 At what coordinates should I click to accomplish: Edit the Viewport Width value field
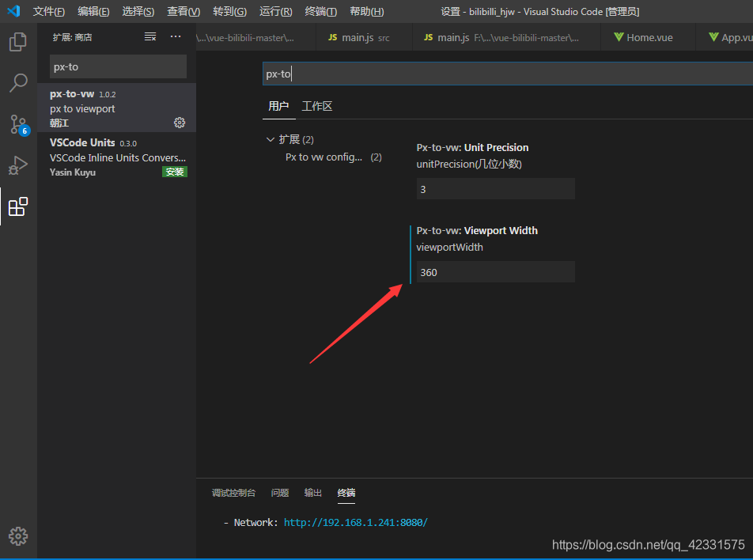point(496,272)
